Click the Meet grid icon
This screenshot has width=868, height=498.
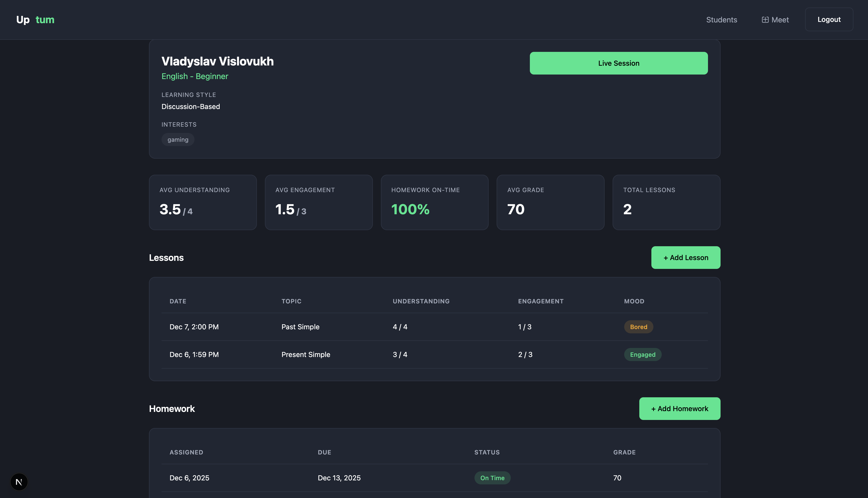765,20
